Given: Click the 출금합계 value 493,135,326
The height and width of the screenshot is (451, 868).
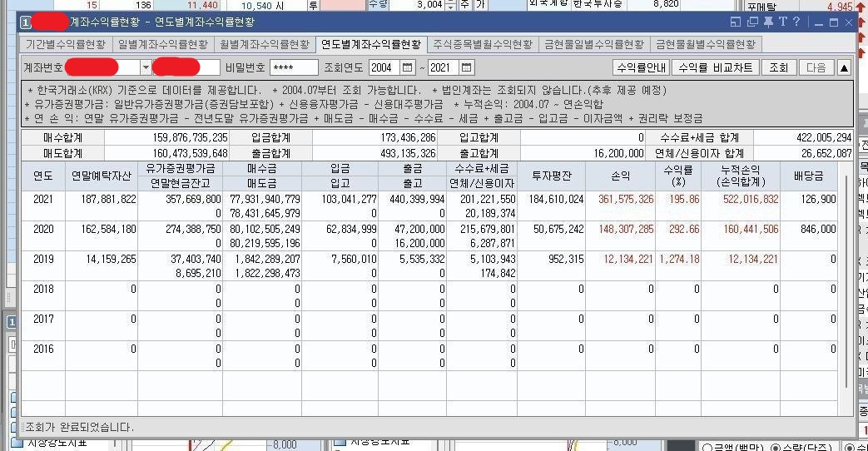Looking at the screenshot, I should click(x=408, y=153).
